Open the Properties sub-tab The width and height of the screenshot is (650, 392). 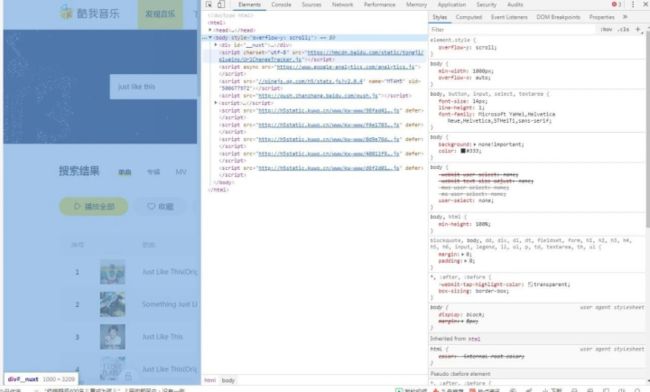coord(602,17)
